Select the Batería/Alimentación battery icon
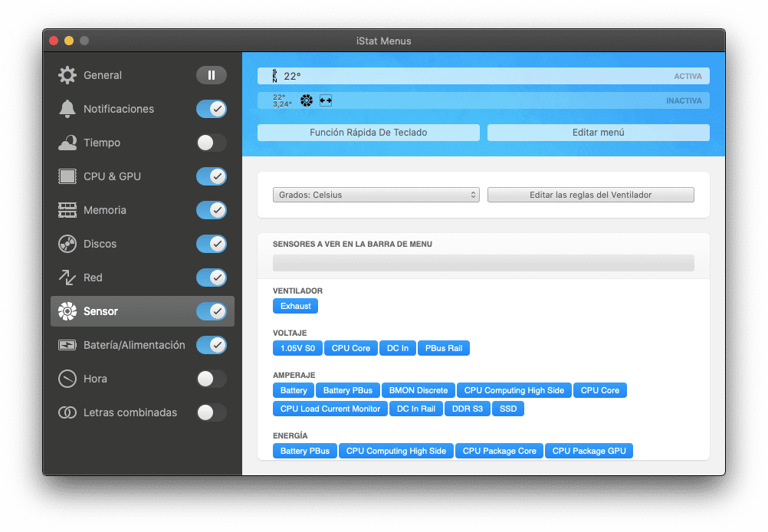This screenshot has width=768, height=532. coord(67,345)
